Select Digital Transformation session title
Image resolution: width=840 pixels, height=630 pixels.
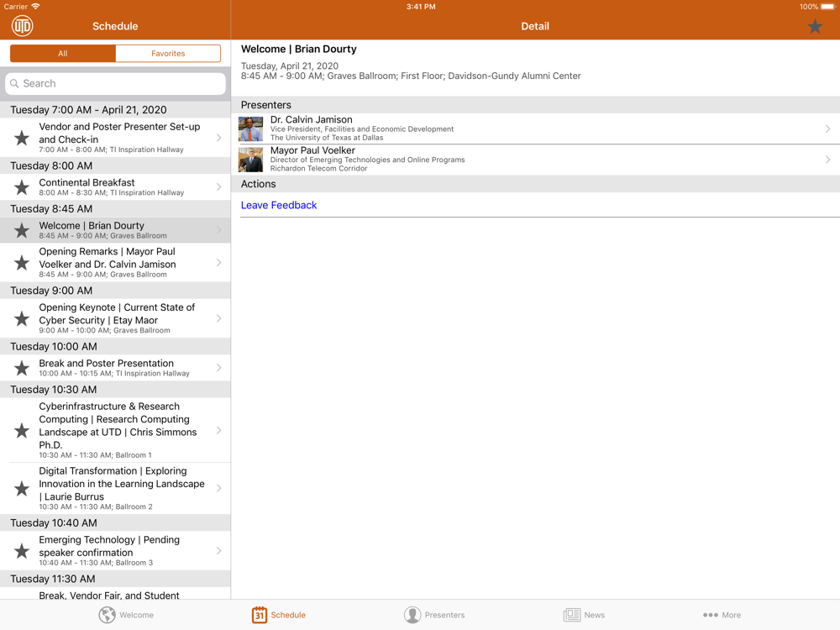(x=122, y=484)
